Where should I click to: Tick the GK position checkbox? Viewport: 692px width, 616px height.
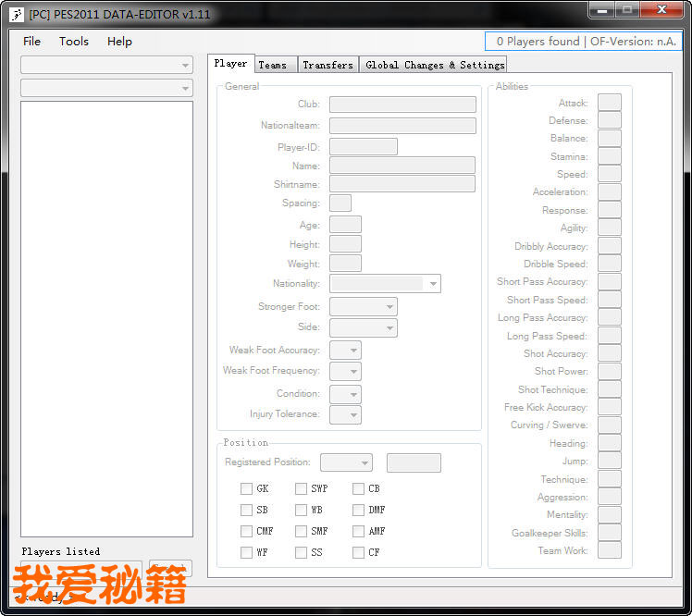pyautogui.click(x=246, y=488)
